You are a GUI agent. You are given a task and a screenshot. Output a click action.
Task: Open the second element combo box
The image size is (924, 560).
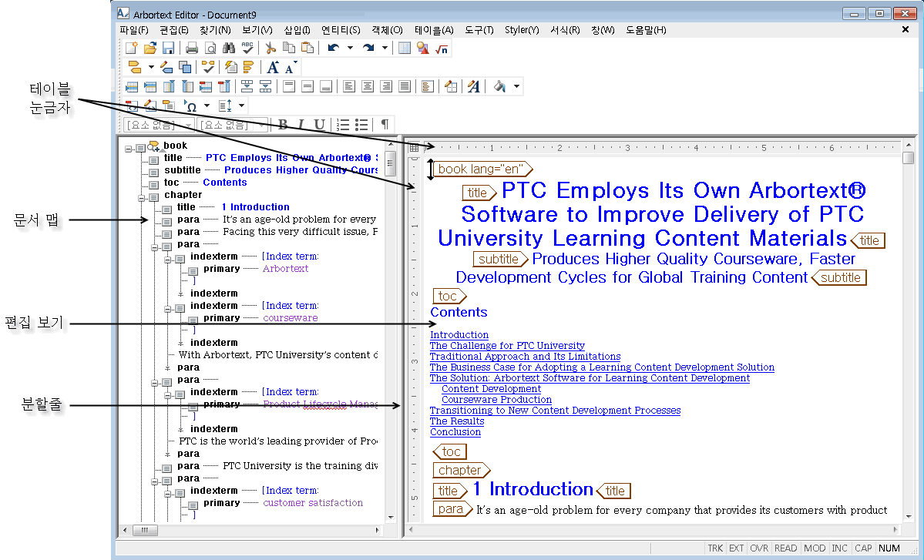point(233,124)
